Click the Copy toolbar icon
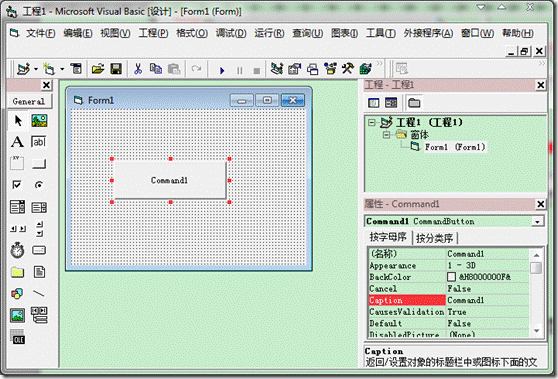This screenshot has height=379, width=558. 156,69
